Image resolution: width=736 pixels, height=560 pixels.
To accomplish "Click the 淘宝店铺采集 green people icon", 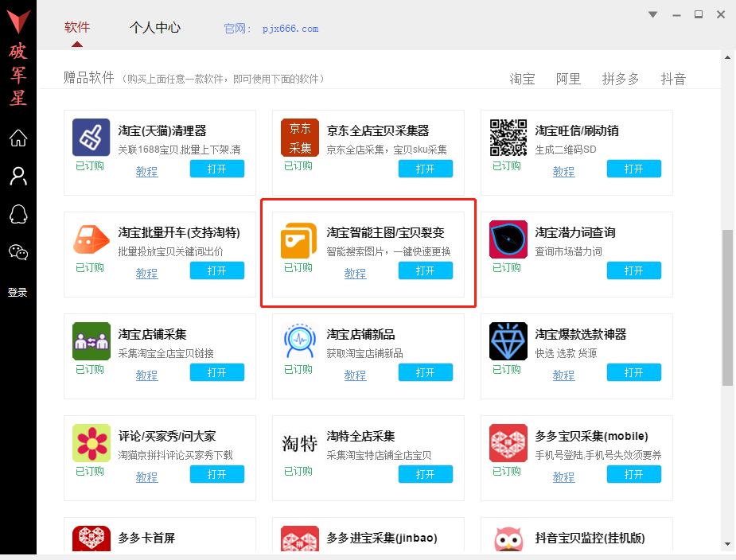I will (92, 340).
